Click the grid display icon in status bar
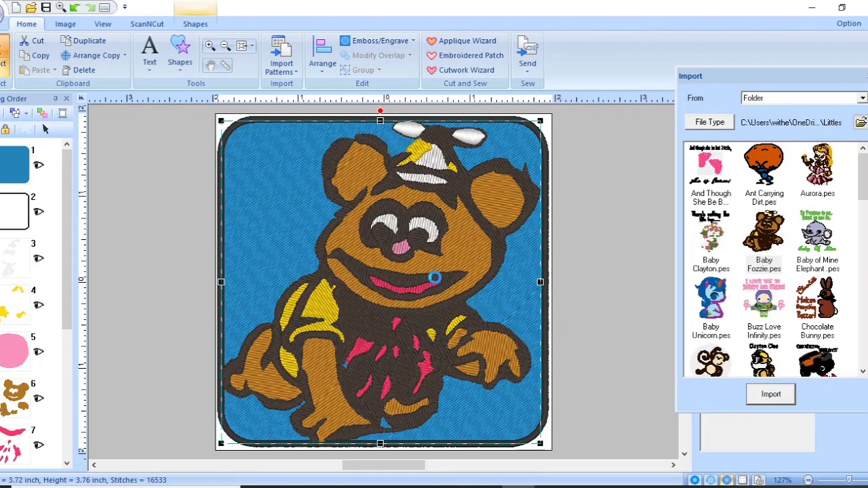Image resolution: width=868 pixels, height=488 pixels. click(743, 480)
